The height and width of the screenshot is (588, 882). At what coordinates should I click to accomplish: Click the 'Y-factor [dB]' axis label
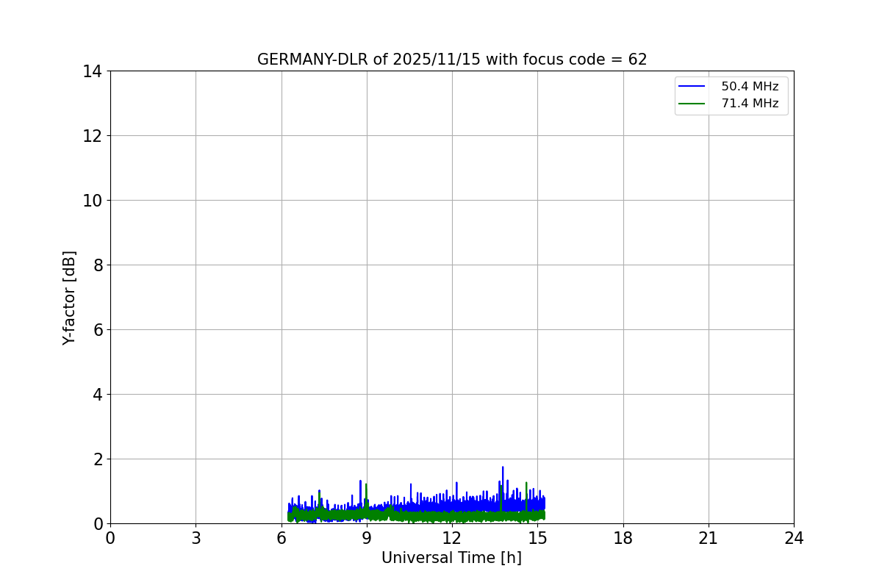tap(69, 298)
